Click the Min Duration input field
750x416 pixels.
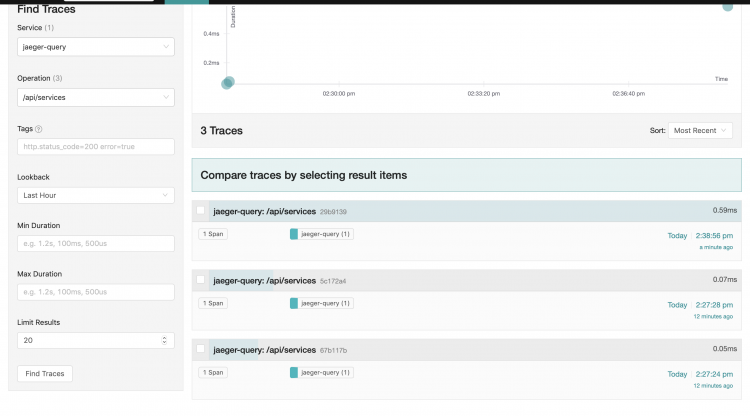click(96, 244)
